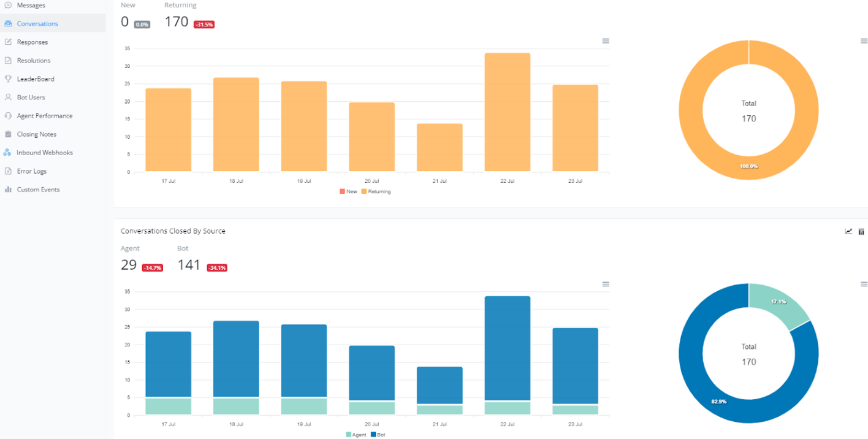Image resolution: width=868 pixels, height=439 pixels.
Task: Open the Custom Events bar chart icon
Action: [x=8, y=189]
